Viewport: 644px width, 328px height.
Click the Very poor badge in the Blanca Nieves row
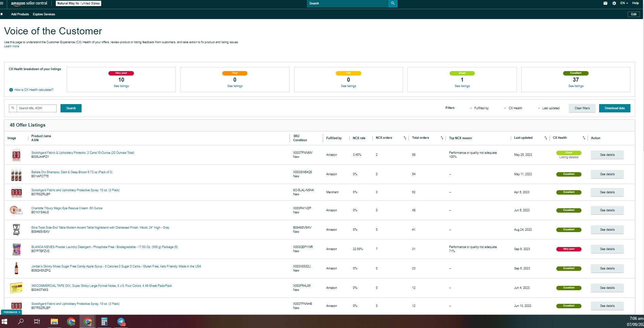pyautogui.click(x=569, y=249)
